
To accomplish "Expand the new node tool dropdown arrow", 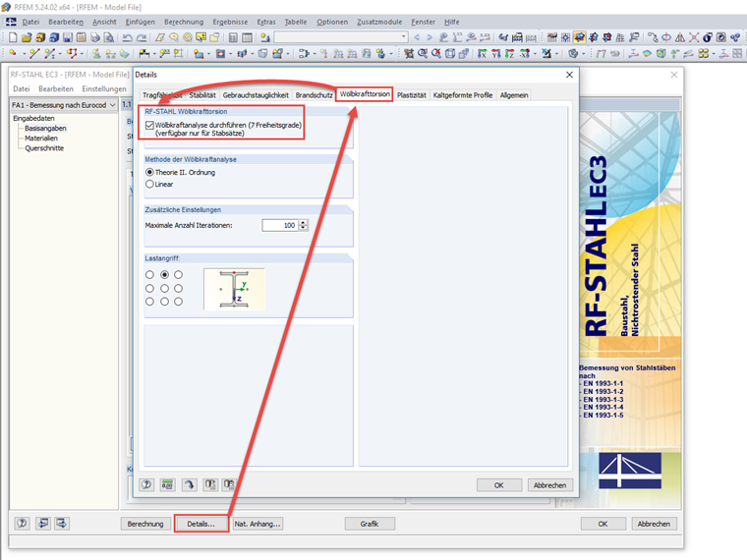I will click(25, 53).
